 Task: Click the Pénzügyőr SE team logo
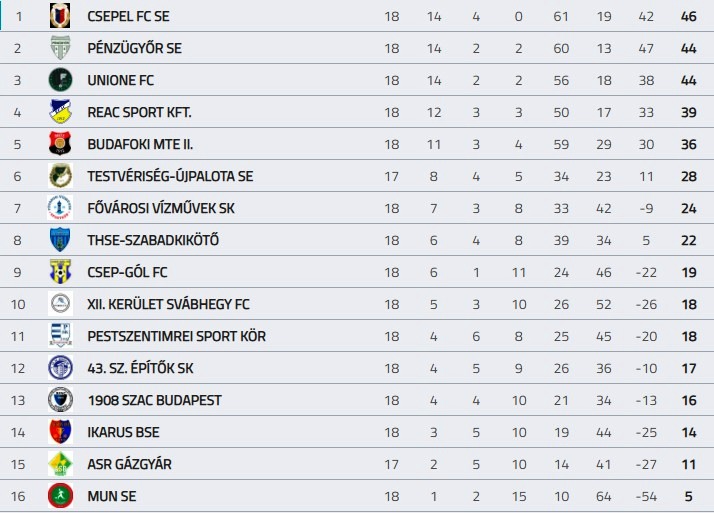[x=60, y=48]
